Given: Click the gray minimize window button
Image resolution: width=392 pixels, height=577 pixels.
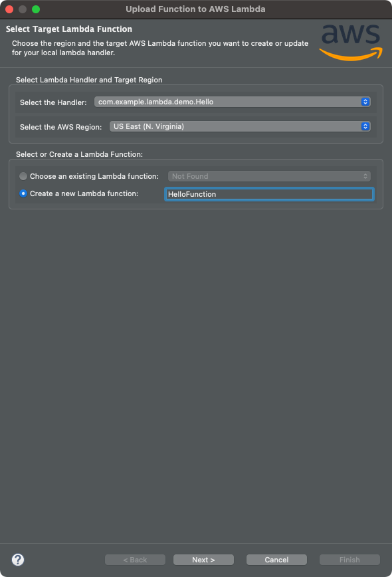Looking at the screenshot, I should coord(23,9).
